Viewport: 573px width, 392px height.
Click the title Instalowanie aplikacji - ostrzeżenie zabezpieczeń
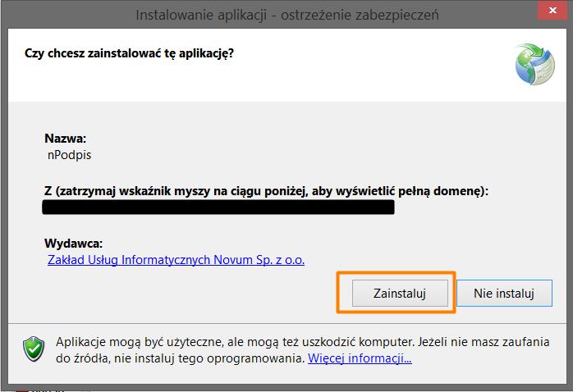pyautogui.click(x=287, y=15)
